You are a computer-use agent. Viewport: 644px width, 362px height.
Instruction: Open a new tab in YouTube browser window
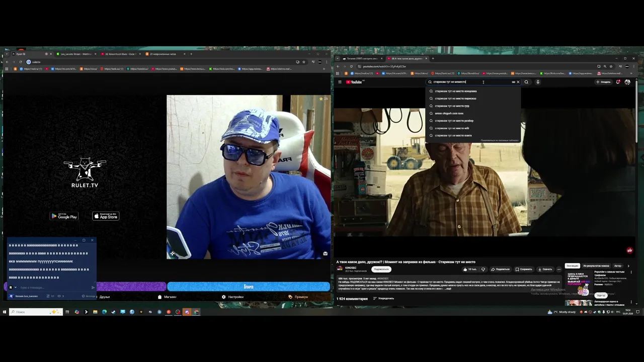point(433,58)
